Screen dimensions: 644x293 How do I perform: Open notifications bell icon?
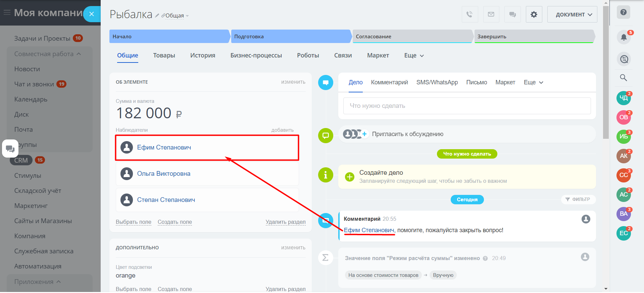pos(624,37)
